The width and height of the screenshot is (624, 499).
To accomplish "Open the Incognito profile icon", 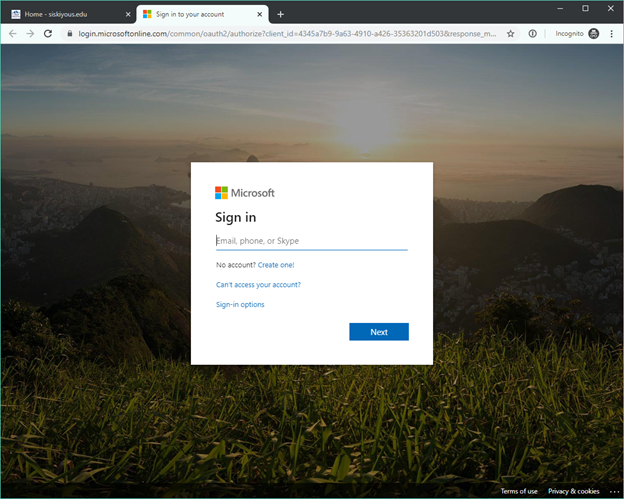I will coord(593,34).
